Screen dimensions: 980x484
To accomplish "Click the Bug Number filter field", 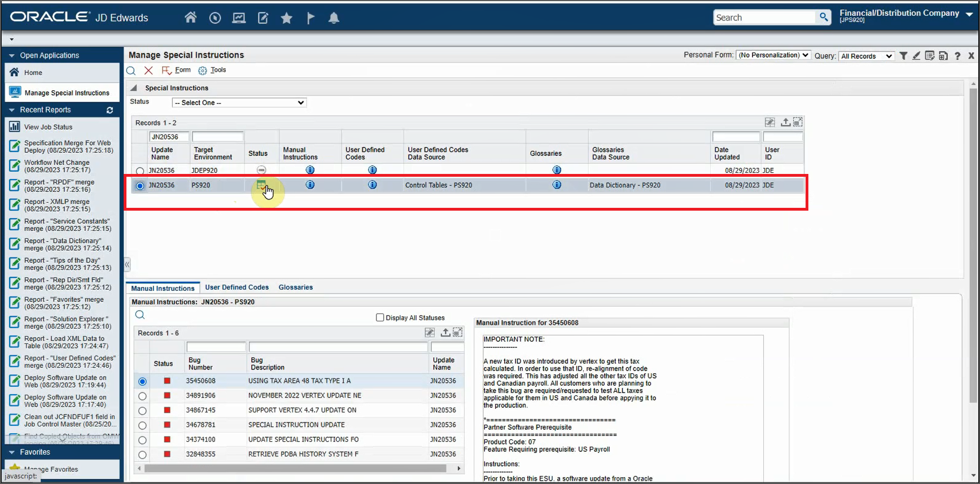I will coord(216,347).
